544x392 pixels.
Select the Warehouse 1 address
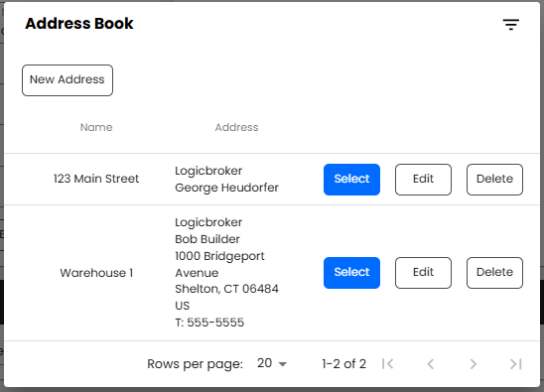(351, 273)
